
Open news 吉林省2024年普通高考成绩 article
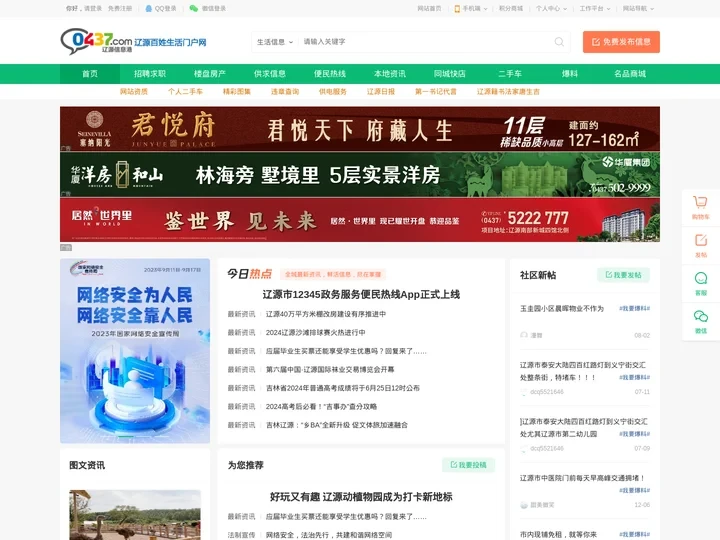(343, 388)
